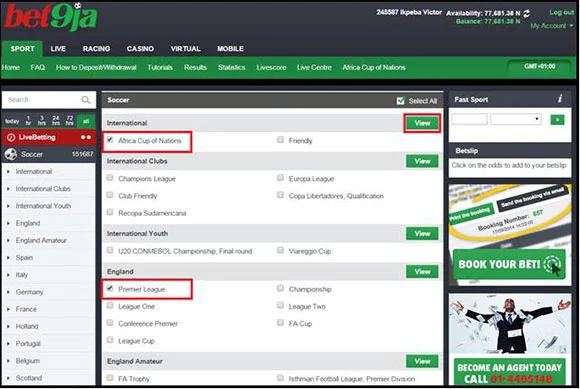Toggle the Select All checkbox
The height and width of the screenshot is (389, 580).
coord(400,101)
